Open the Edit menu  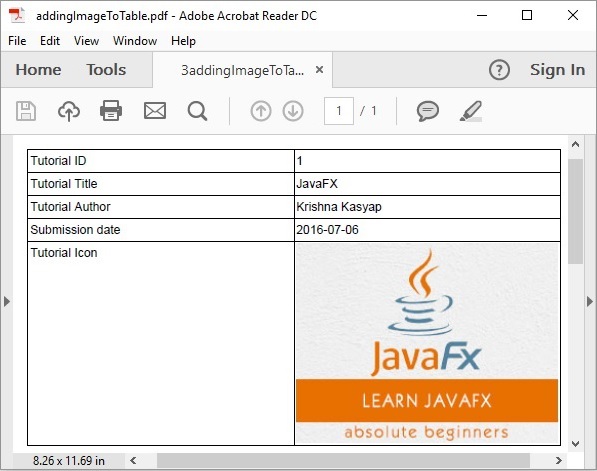(50, 41)
